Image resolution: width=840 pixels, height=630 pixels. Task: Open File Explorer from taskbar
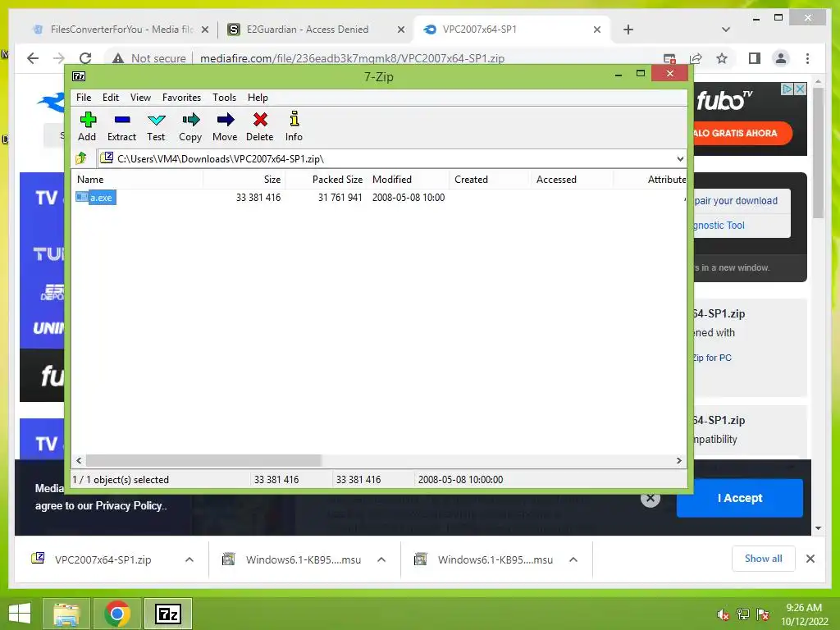(67, 614)
